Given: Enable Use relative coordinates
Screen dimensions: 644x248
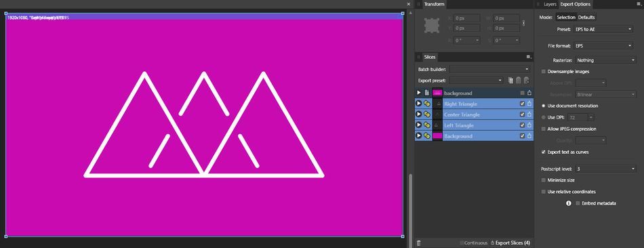Looking at the screenshot, I should [x=544, y=192].
